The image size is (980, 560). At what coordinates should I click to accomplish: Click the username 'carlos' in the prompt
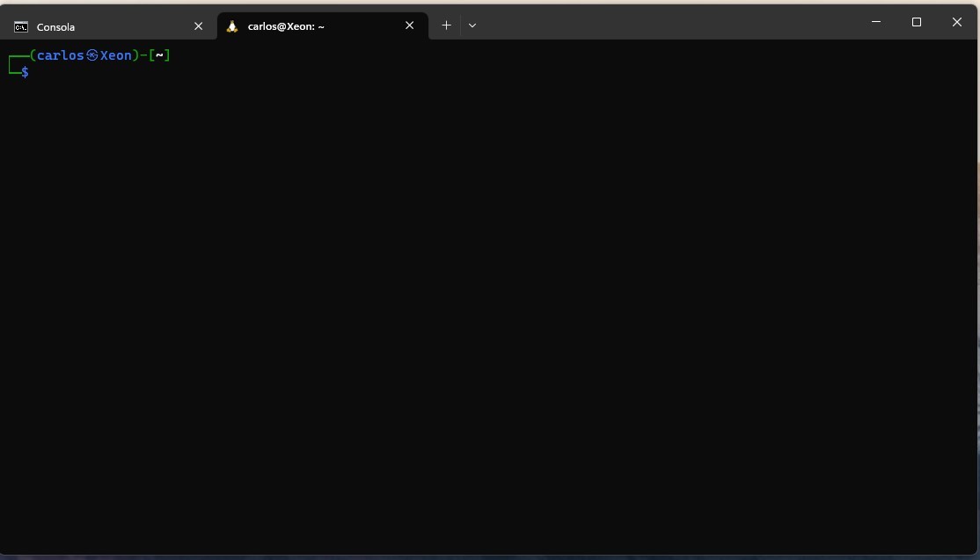[61, 55]
